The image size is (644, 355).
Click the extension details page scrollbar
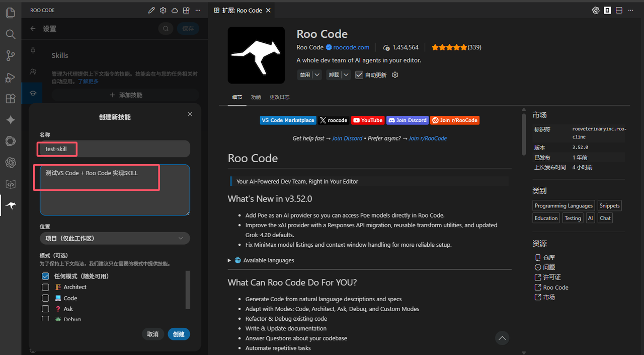pos(524,133)
